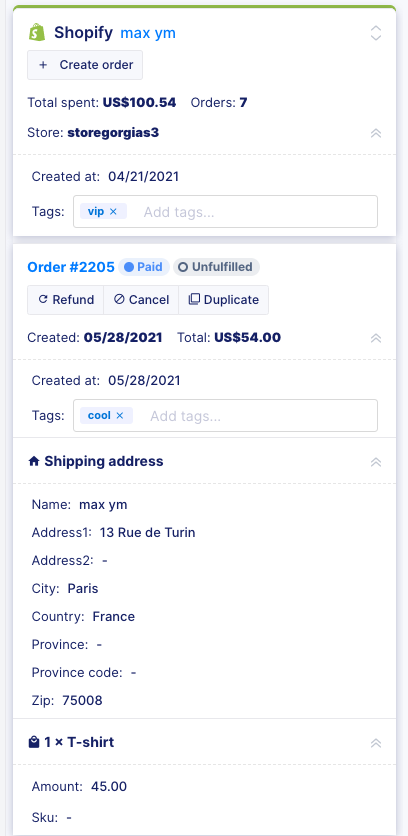Open the Order #2205 link
The image size is (408, 836).
point(71,267)
